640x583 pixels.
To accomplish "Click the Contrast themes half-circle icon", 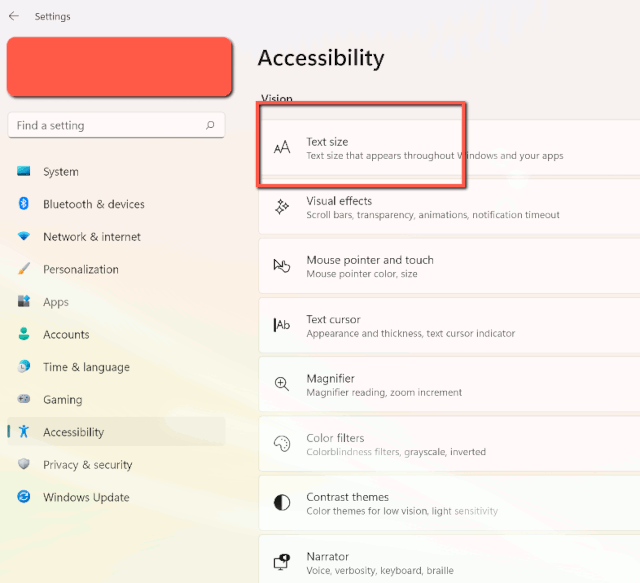I will [x=282, y=502].
